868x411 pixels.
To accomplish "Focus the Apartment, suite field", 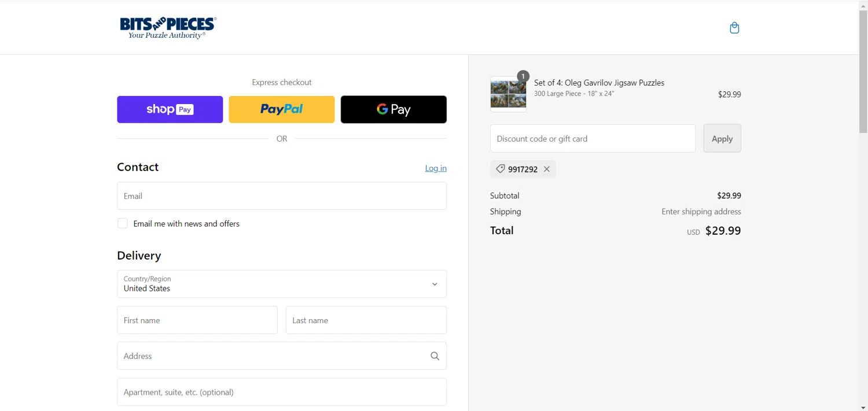I will [282, 392].
